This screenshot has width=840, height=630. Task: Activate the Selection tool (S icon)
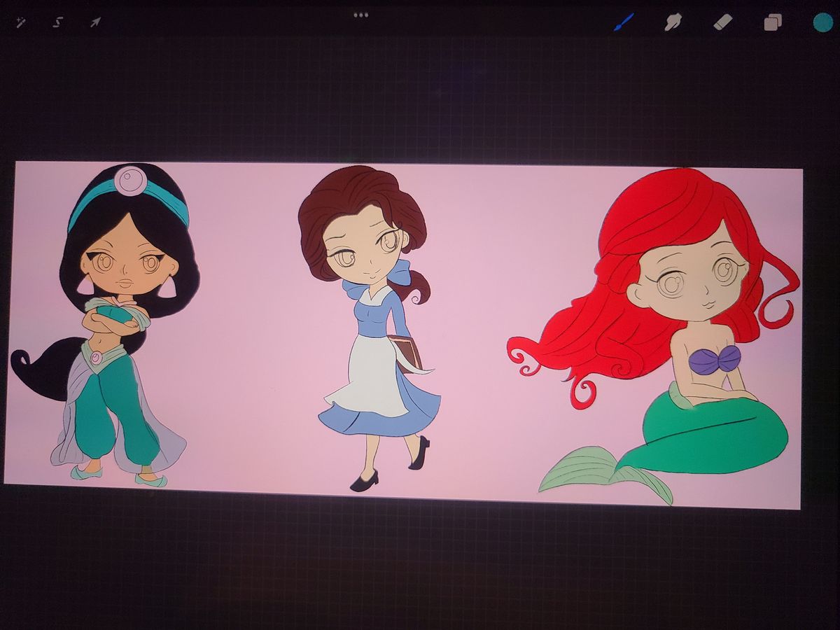point(57,22)
